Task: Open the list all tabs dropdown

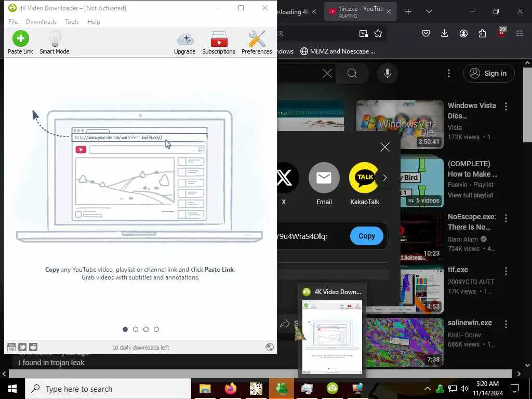Action: coord(429,11)
